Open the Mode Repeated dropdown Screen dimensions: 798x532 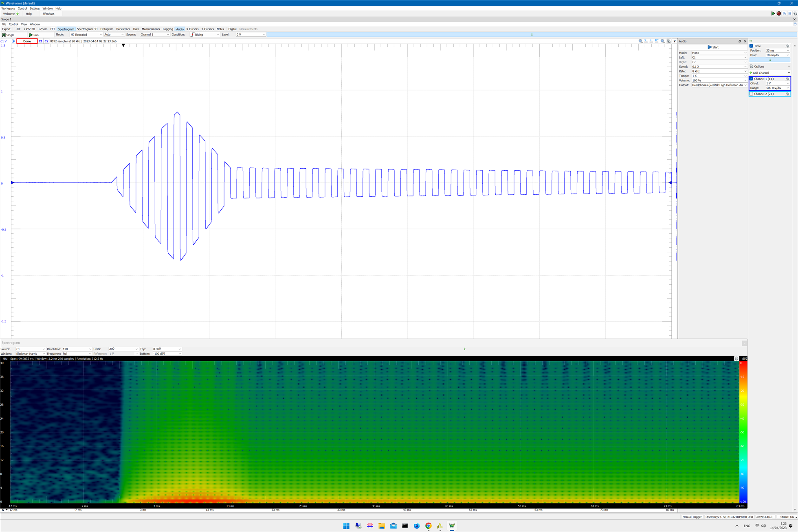86,35
